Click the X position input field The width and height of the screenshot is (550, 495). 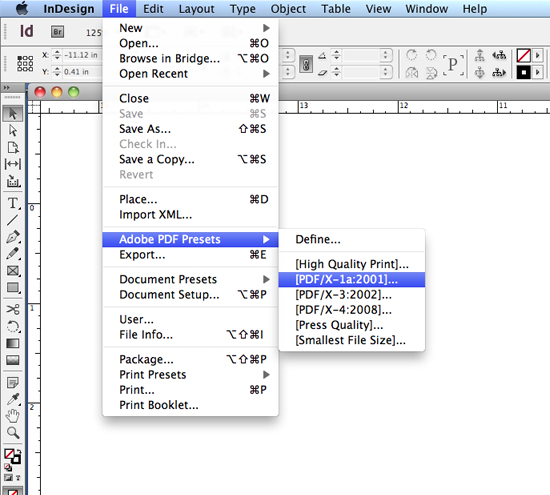click(x=82, y=55)
